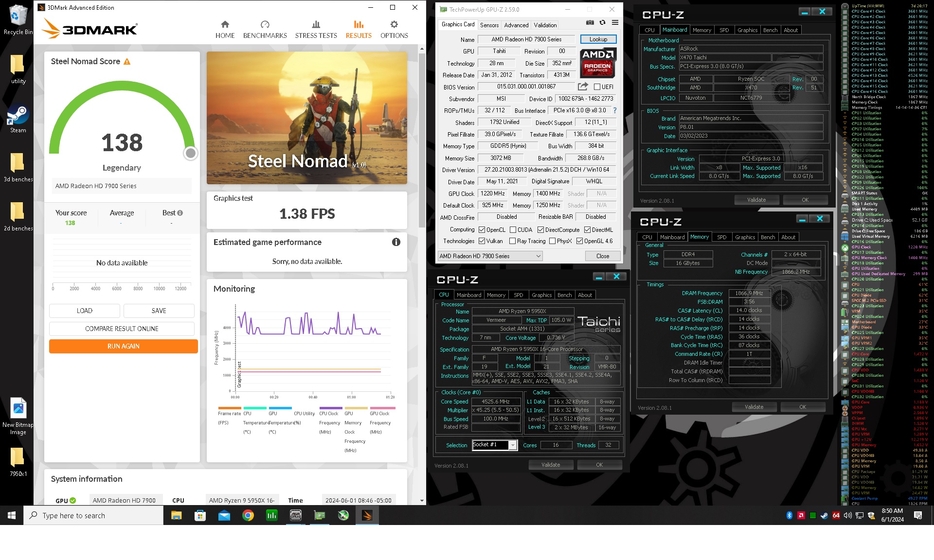Toggle the PhysX checkbox
This screenshot has height=560, width=934.
click(552, 241)
